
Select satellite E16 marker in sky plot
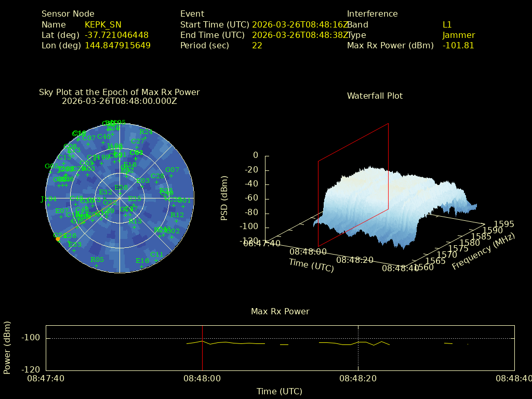(141, 267)
